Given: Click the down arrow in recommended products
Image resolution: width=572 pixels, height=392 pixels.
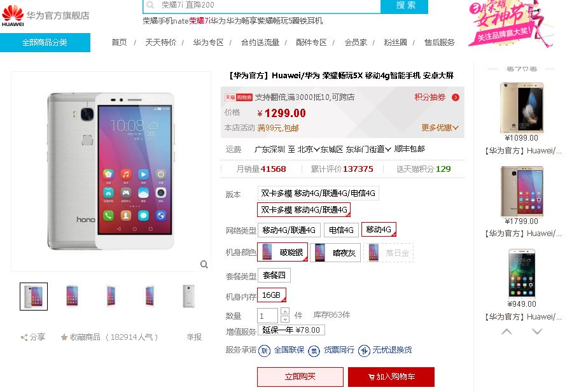Looking at the screenshot, I should click(x=536, y=332).
